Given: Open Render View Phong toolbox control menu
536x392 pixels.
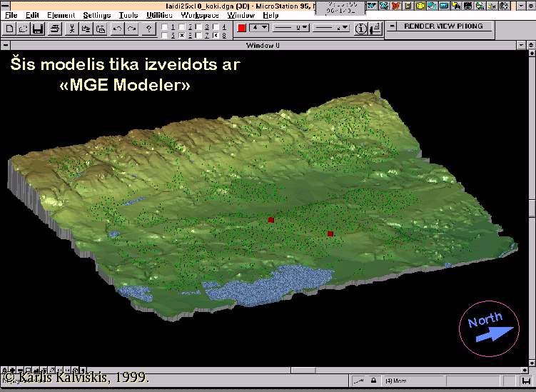Looking at the screenshot, I should 392,26.
